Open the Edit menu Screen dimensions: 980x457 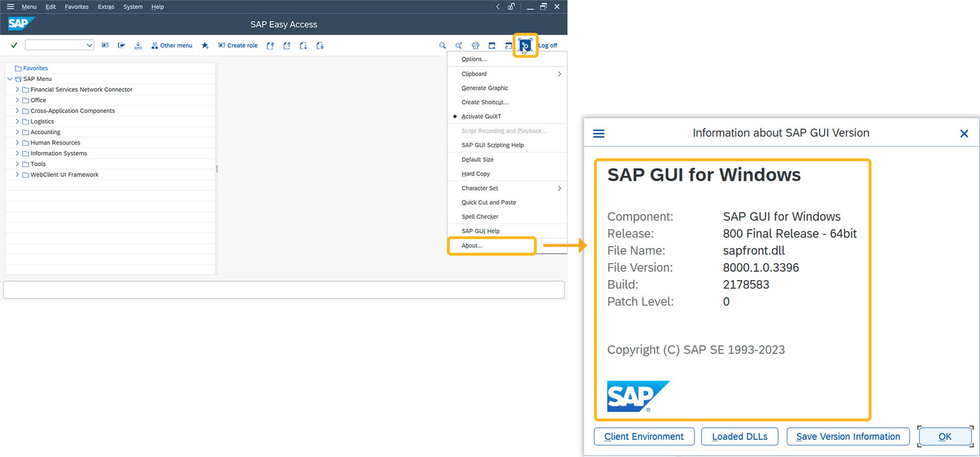coord(50,7)
